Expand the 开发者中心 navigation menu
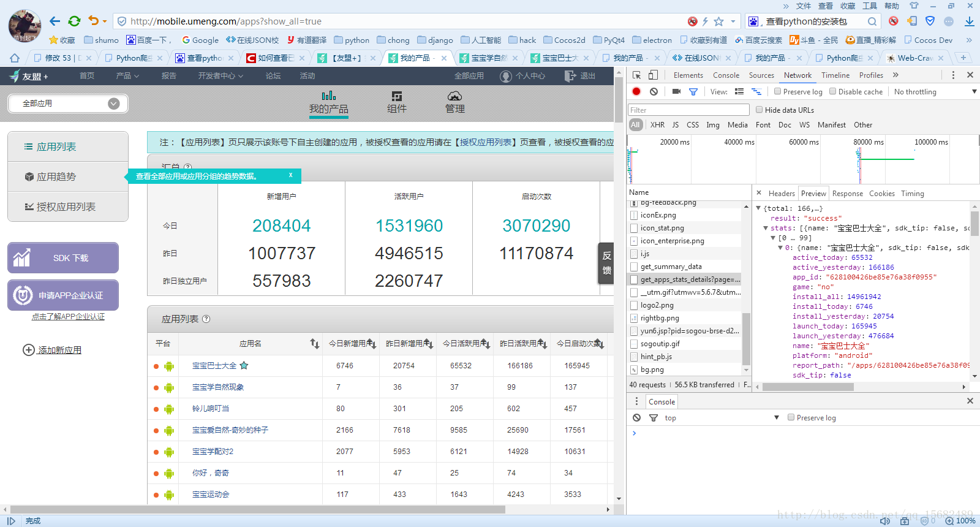980x527 pixels. click(x=221, y=76)
